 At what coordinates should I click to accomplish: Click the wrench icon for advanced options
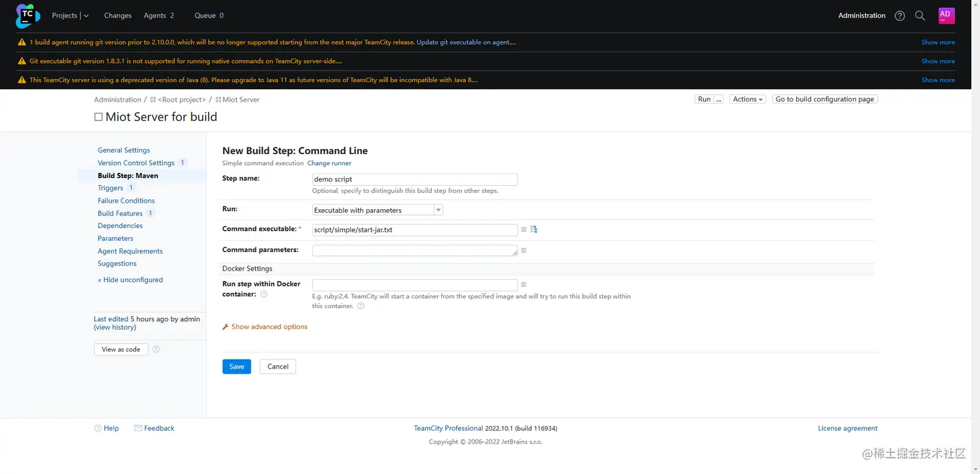(x=226, y=327)
